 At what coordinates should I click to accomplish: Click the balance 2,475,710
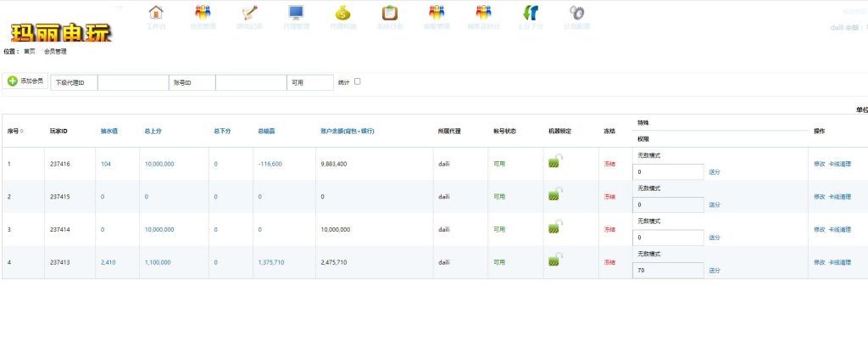(x=334, y=262)
